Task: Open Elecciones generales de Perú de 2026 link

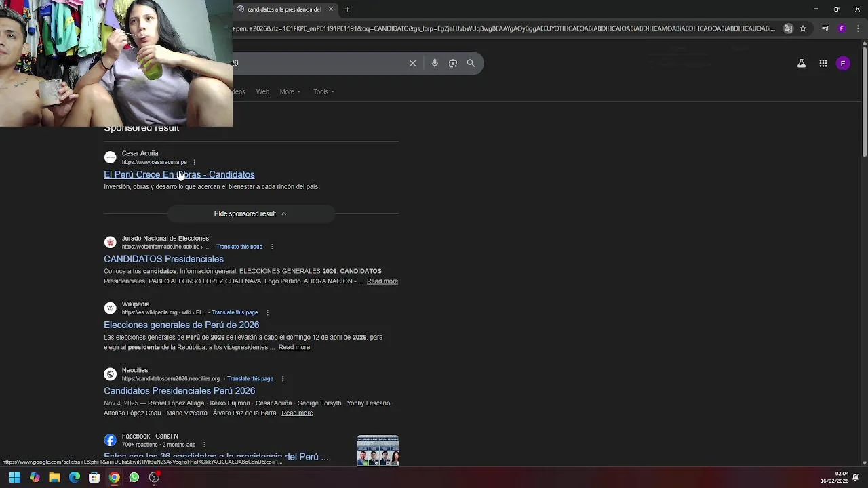Action: [x=181, y=325]
